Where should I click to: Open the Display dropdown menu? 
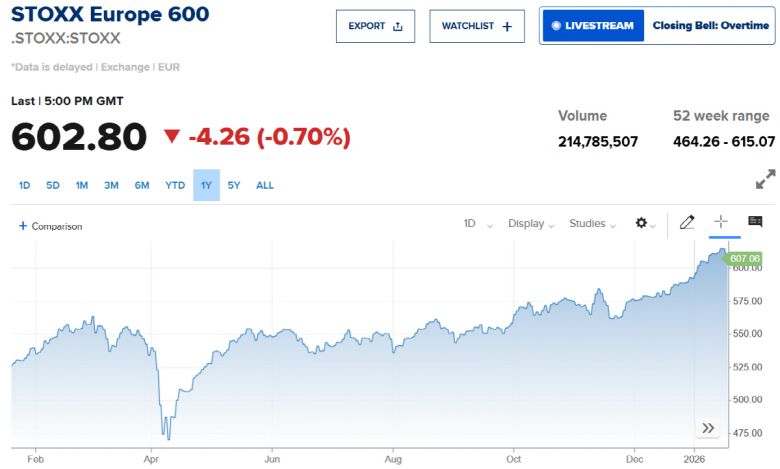pos(531,224)
